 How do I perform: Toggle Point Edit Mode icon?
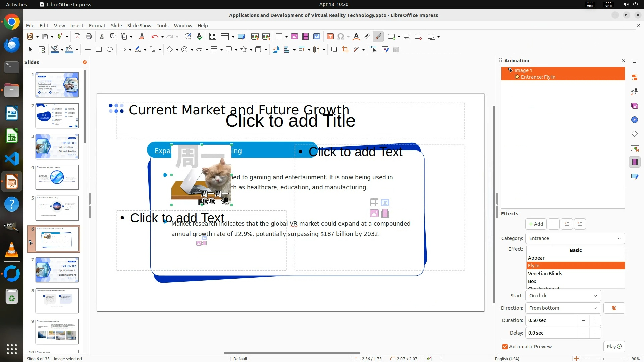[374, 50]
